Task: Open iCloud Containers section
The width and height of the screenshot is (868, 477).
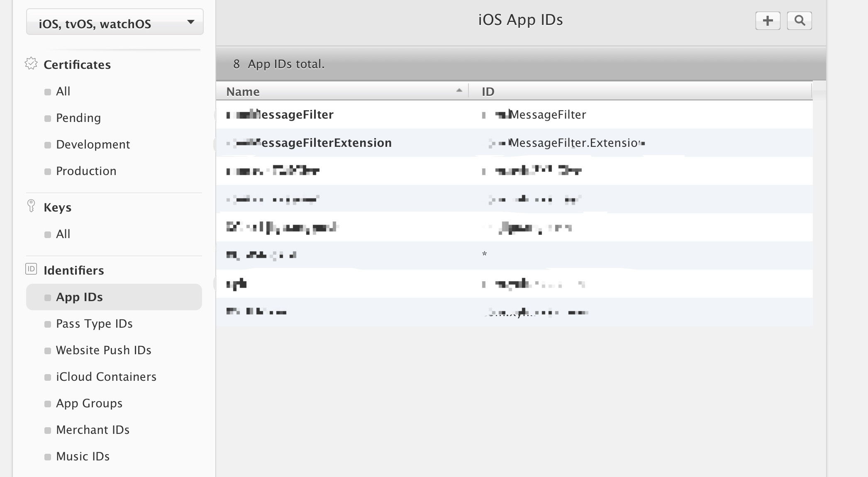Action: point(106,377)
